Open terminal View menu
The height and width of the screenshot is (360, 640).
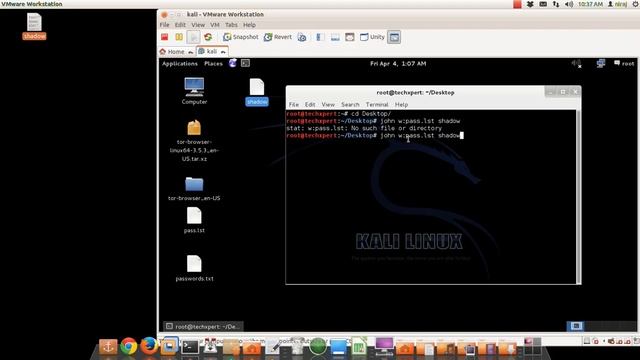328,104
